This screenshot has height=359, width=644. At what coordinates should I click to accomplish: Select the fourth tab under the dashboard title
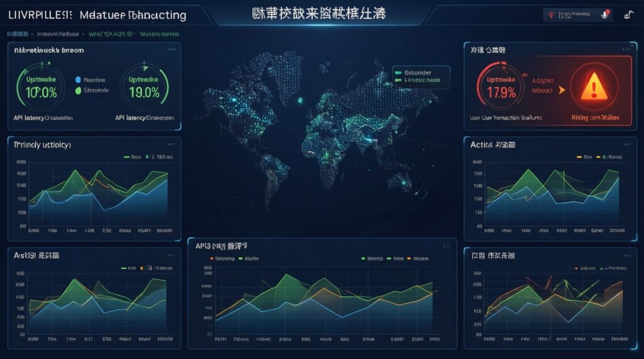(160, 35)
